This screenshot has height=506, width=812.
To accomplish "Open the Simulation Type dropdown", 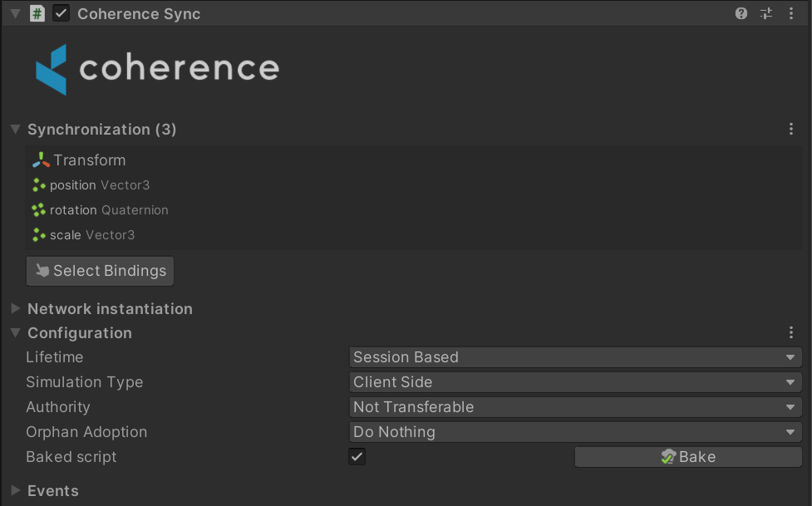I will pyautogui.click(x=575, y=382).
